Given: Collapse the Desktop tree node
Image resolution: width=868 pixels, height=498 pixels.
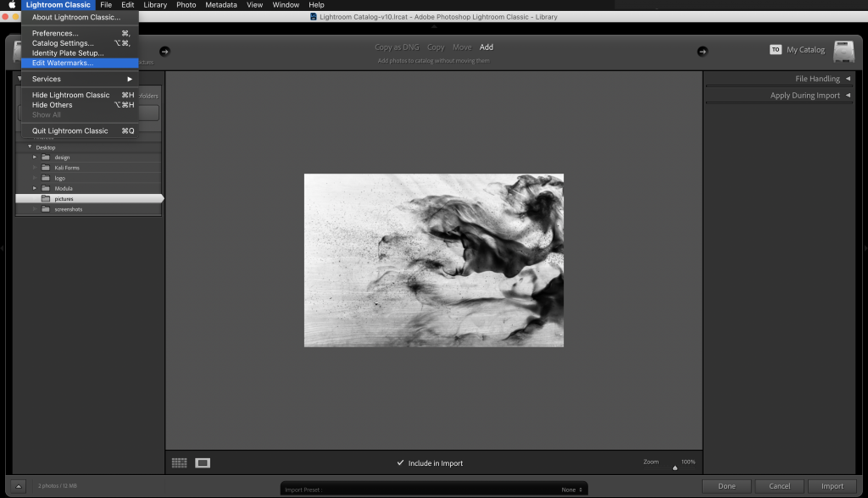Looking at the screenshot, I should click(x=30, y=147).
